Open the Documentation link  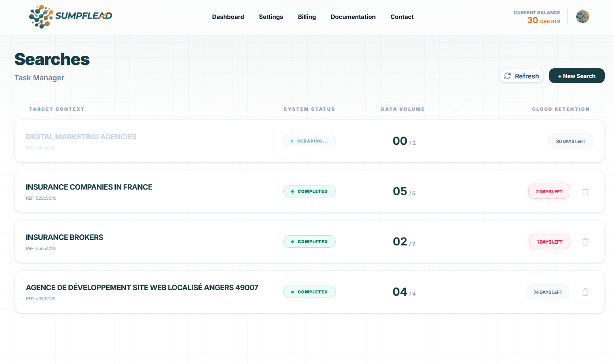353,17
